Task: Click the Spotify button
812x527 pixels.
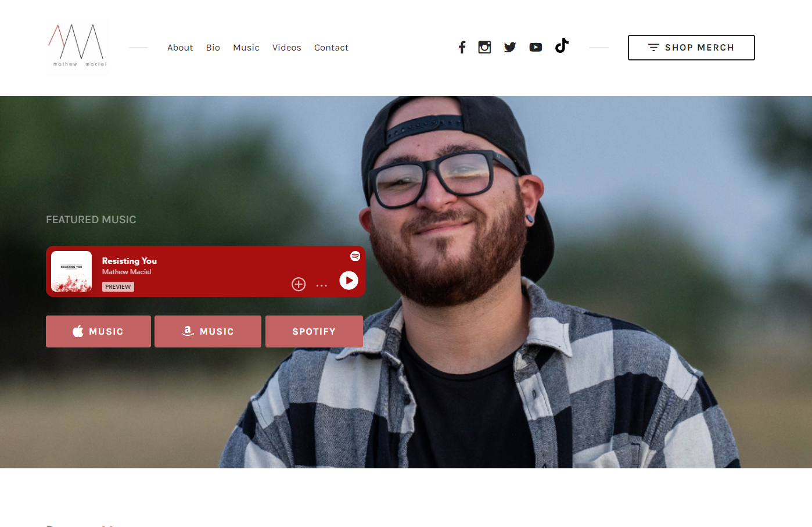Action: (x=314, y=331)
